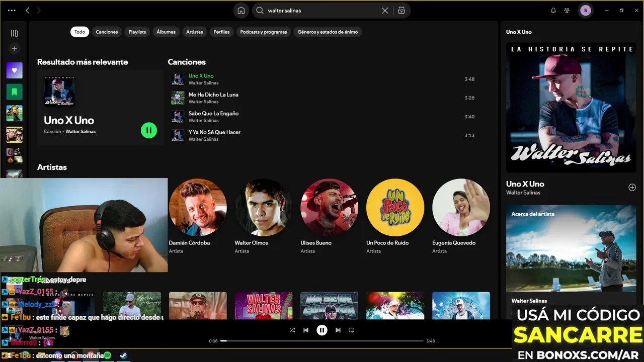Open the Ulises Bueno artist picture
Viewport: 644px width, 362px height.
pos(330,208)
